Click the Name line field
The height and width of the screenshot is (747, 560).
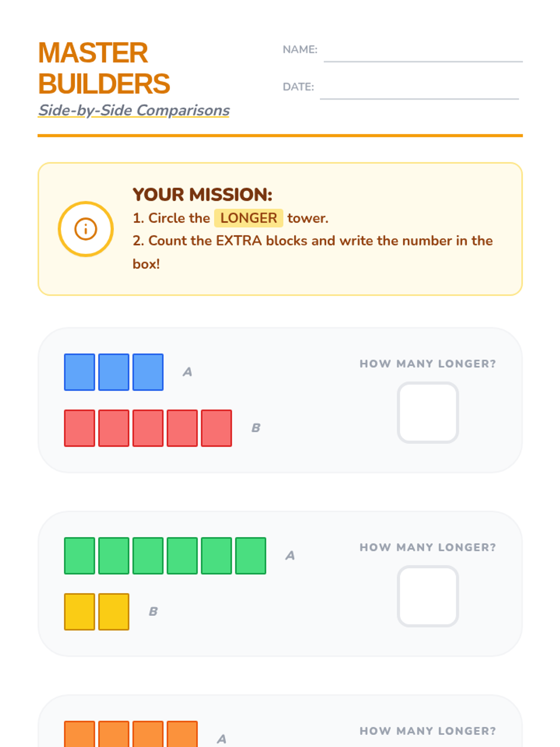pos(423,52)
